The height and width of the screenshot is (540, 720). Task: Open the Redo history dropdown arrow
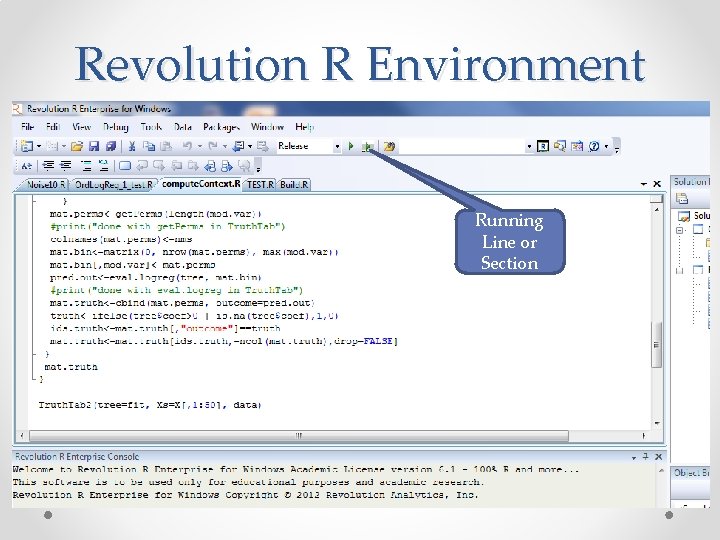click(x=225, y=146)
